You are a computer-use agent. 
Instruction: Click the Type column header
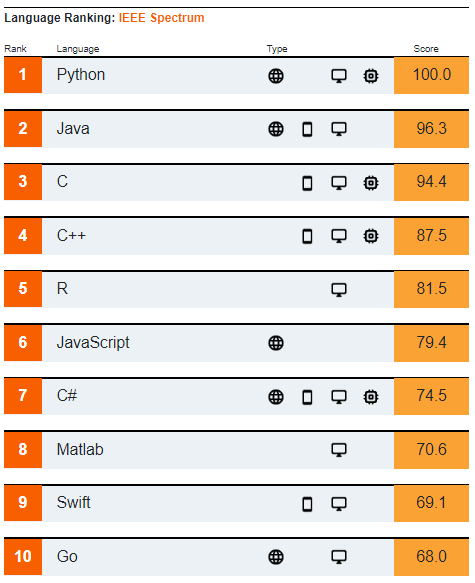pos(277,49)
